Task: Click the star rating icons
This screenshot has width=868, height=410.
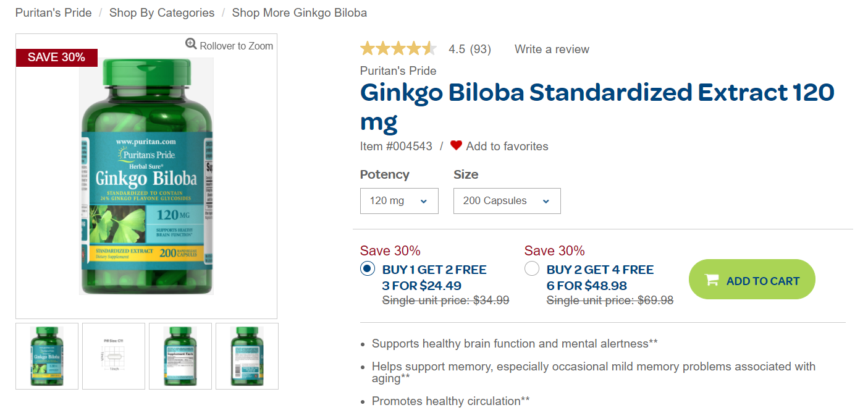Action: [x=398, y=49]
